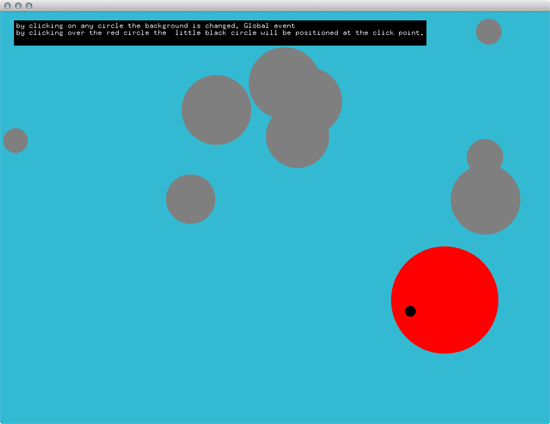Screen dimensions: 550x424
Task: Click the large red circle
Action: click(x=445, y=300)
